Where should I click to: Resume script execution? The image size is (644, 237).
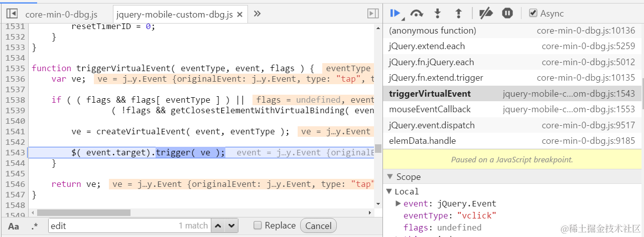395,13
